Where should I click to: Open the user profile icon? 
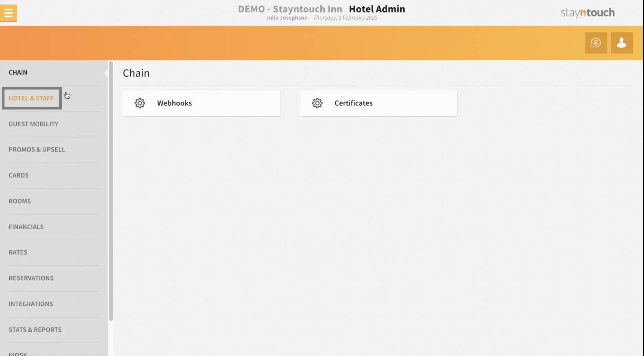tap(622, 43)
